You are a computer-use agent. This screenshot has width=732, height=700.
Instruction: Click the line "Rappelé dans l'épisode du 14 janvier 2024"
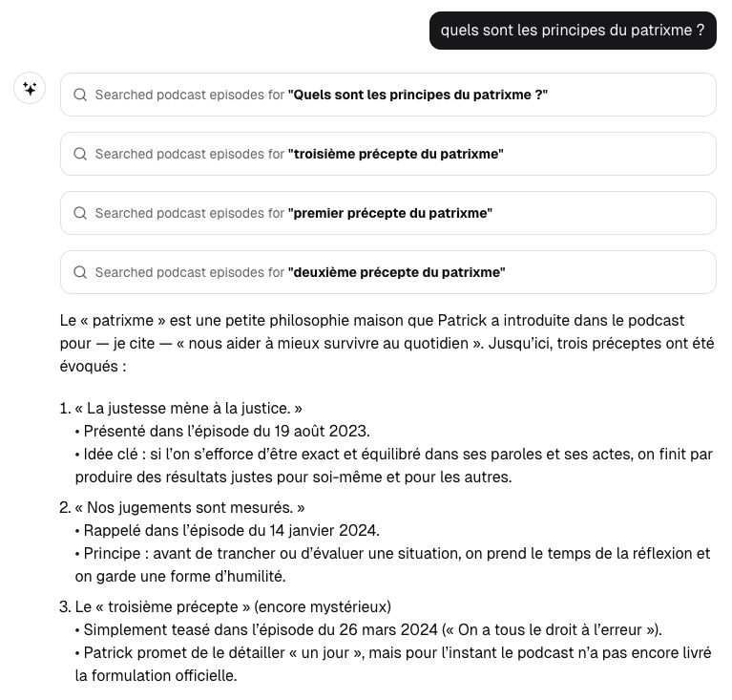coord(231,530)
